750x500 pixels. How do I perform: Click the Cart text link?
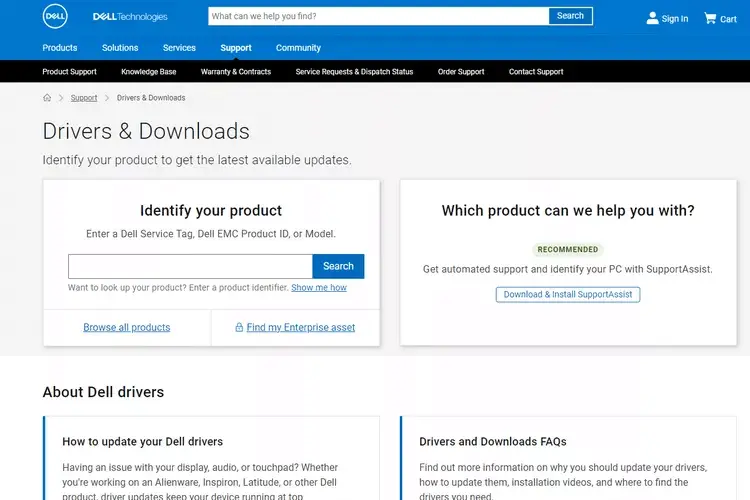pos(728,19)
